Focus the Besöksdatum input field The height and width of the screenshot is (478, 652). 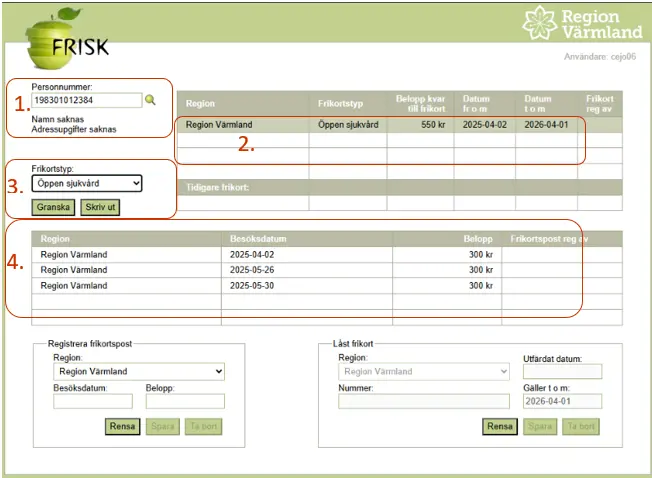92,401
